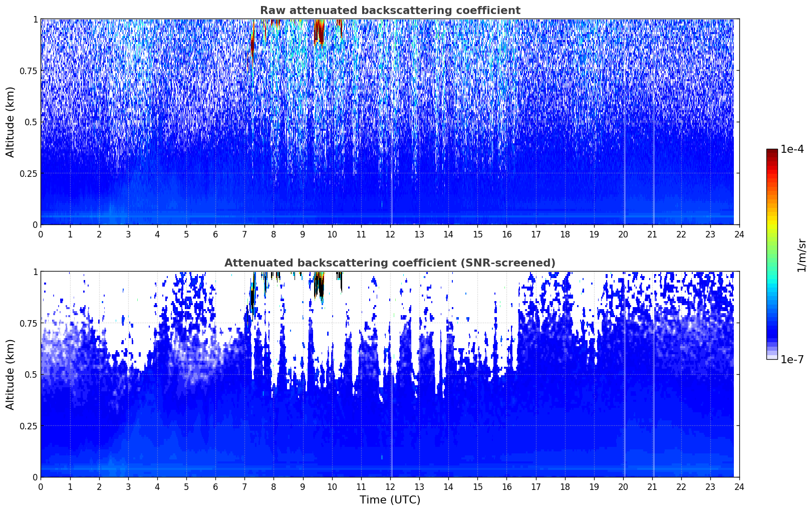Select hour tick '24' under the top plot

739,234
